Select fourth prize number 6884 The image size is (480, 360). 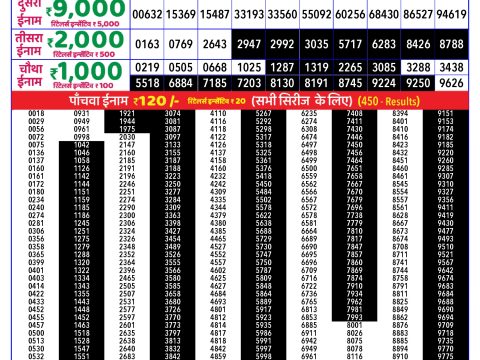pos(181,83)
